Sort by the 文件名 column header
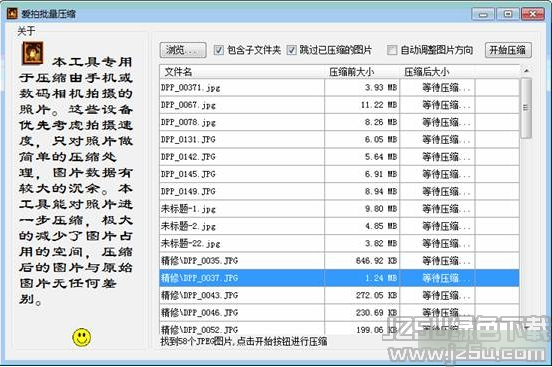This screenshot has height=367, width=552. click(x=242, y=72)
